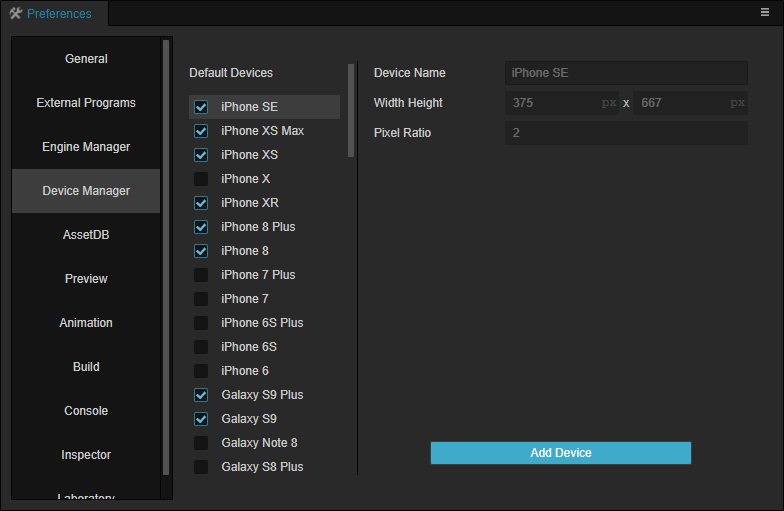
Task: Focus the Device Name input field
Action: (x=626, y=73)
